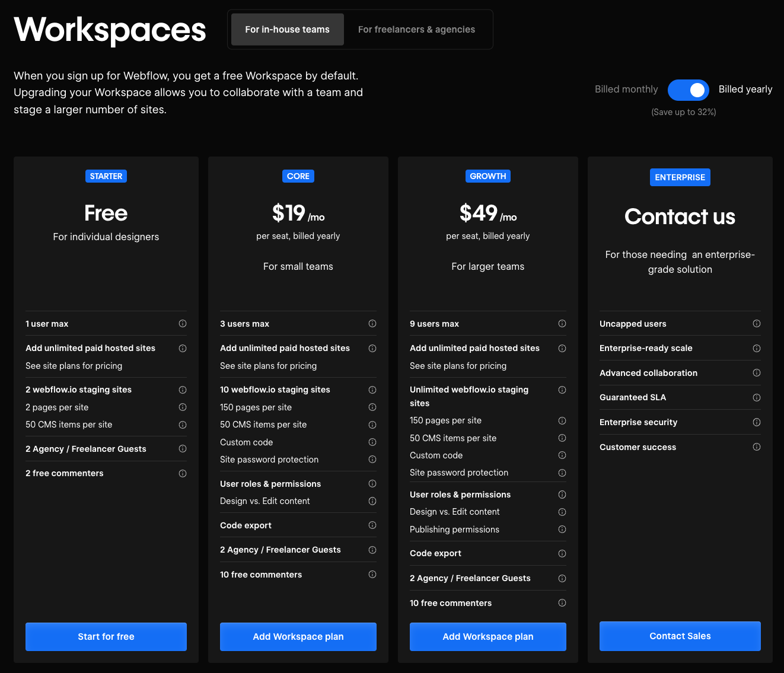
Task: Open Core's Site password protection info icon
Action: [x=372, y=460]
